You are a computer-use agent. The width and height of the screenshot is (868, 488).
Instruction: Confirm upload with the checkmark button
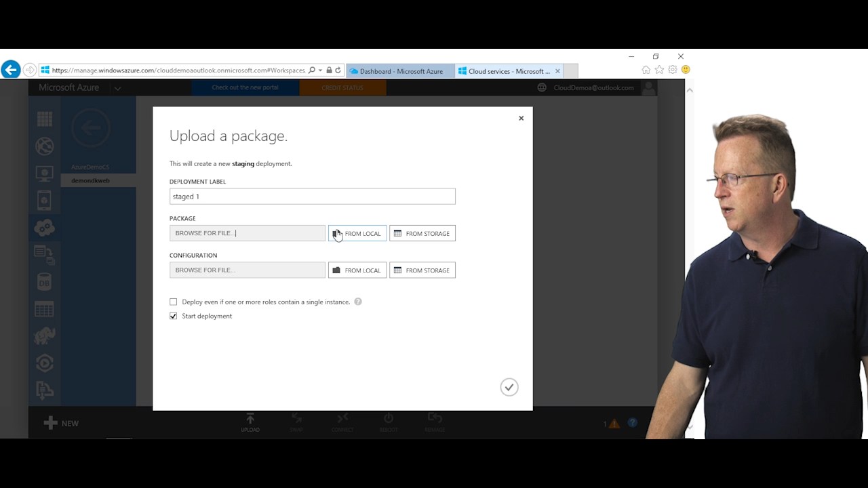[x=509, y=387]
